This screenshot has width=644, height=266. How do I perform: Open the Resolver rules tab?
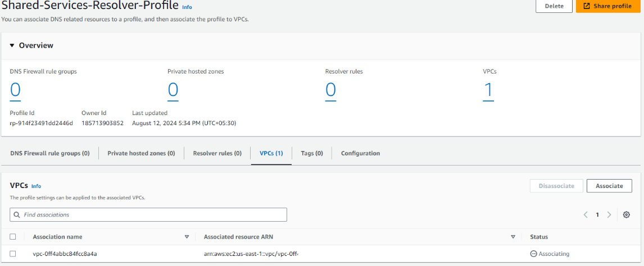(x=217, y=153)
